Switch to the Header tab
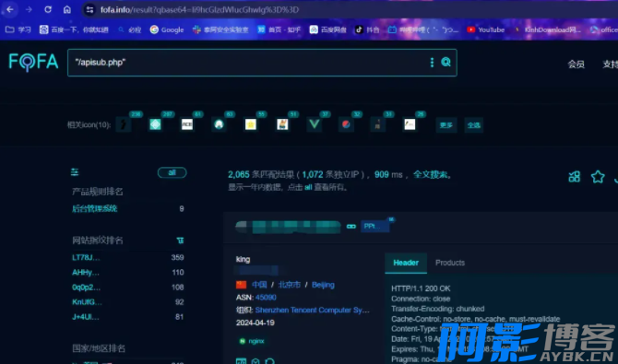 pos(406,263)
